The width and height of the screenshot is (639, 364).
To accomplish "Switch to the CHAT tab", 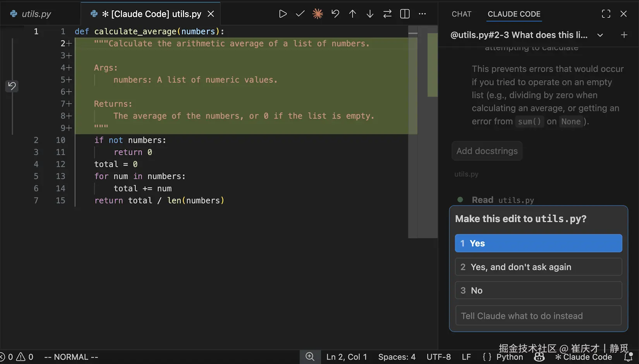I will pyautogui.click(x=461, y=14).
